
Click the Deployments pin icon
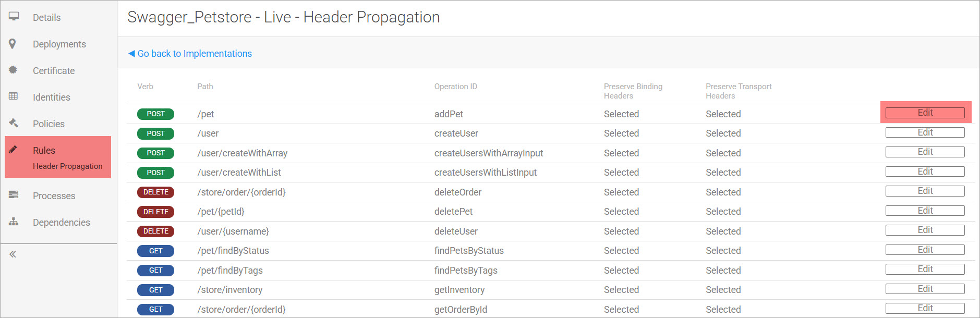(x=13, y=43)
